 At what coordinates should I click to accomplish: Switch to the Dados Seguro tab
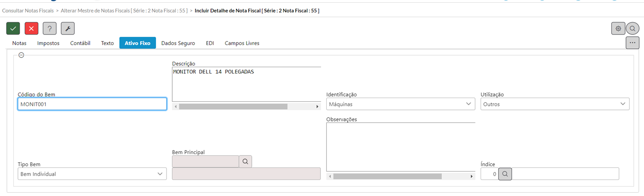pyautogui.click(x=178, y=43)
